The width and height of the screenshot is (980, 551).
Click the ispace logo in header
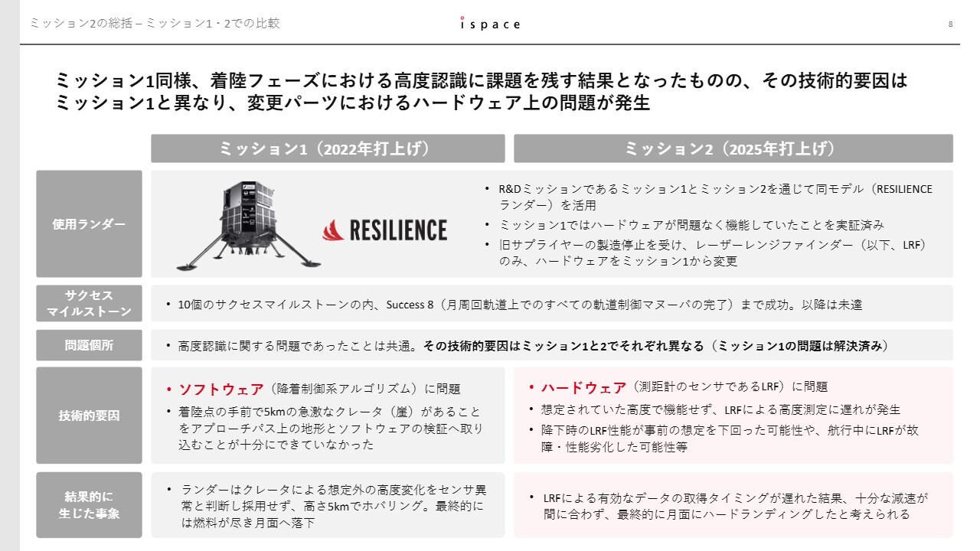[490, 23]
